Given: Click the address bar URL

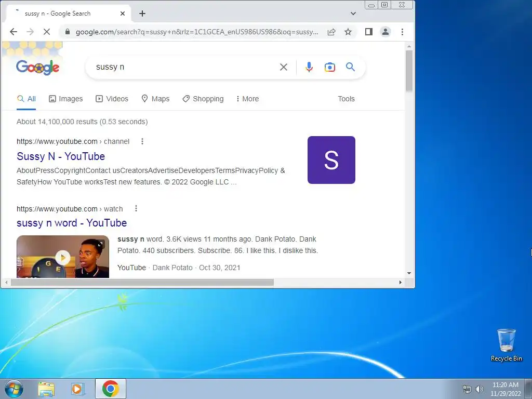Looking at the screenshot, I should pyautogui.click(x=197, y=32).
